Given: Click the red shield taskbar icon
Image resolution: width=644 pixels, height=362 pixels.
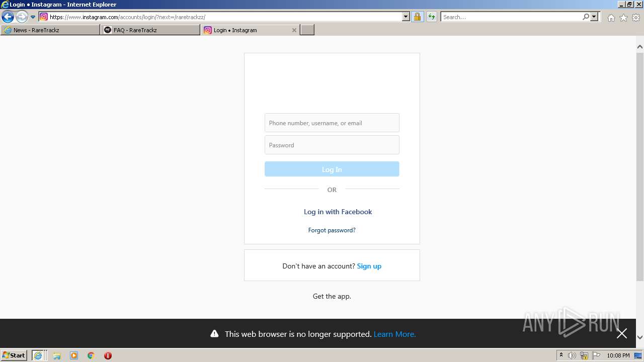Looking at the screenshot, I should 108,355.
